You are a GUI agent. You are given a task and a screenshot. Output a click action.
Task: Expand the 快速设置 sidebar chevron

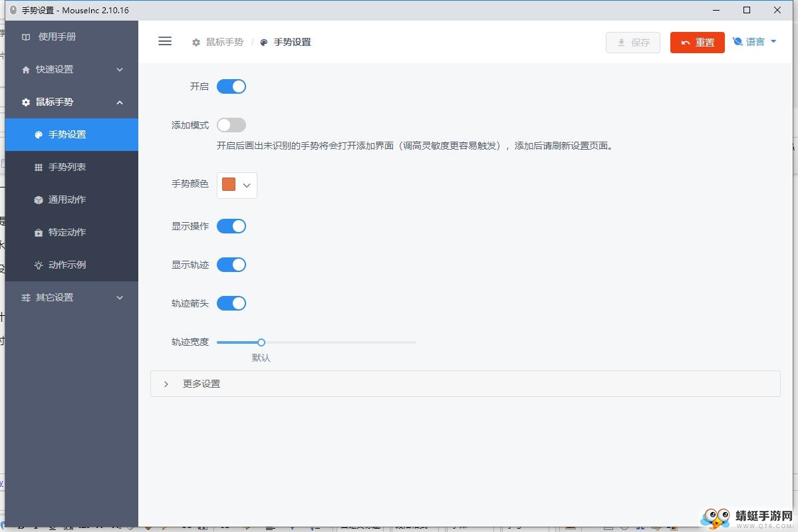pyautogui.click(x=120, y=70)
